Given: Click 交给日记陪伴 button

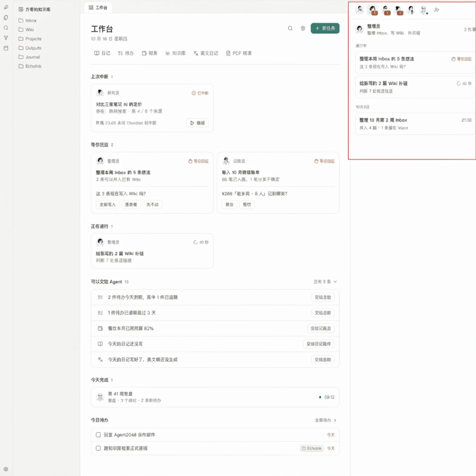Looking at the screenshot, I should [x=319, y=344].
